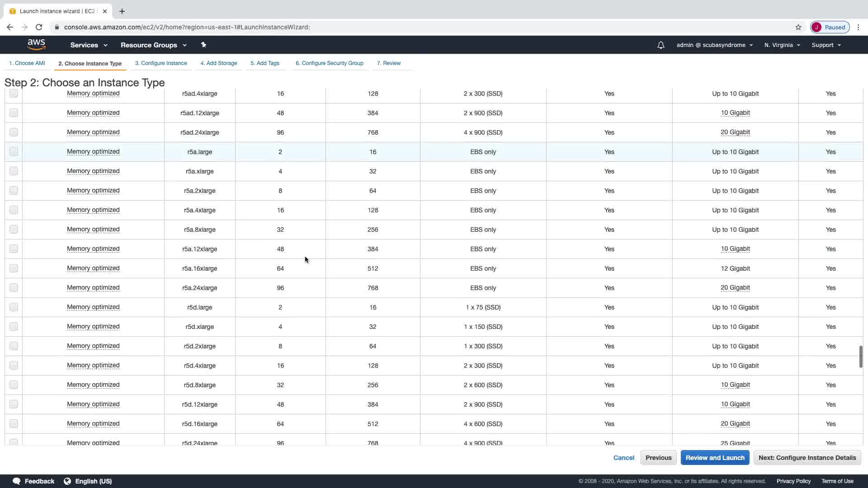Click the Review and Launch button
Viewport: 868px width, 488px height.
point(715,458)
